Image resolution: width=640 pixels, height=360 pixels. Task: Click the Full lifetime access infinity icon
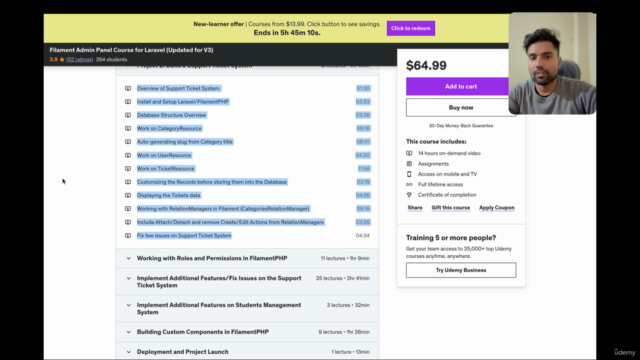[x=409, y=184]
